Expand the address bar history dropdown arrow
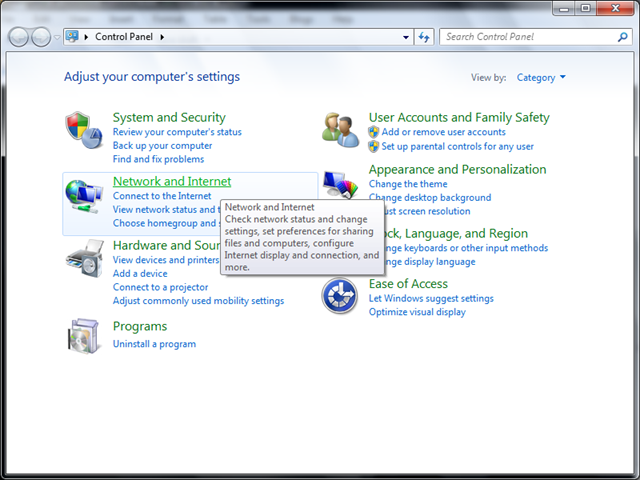The image size is (640, 480). tap(406, 37)
